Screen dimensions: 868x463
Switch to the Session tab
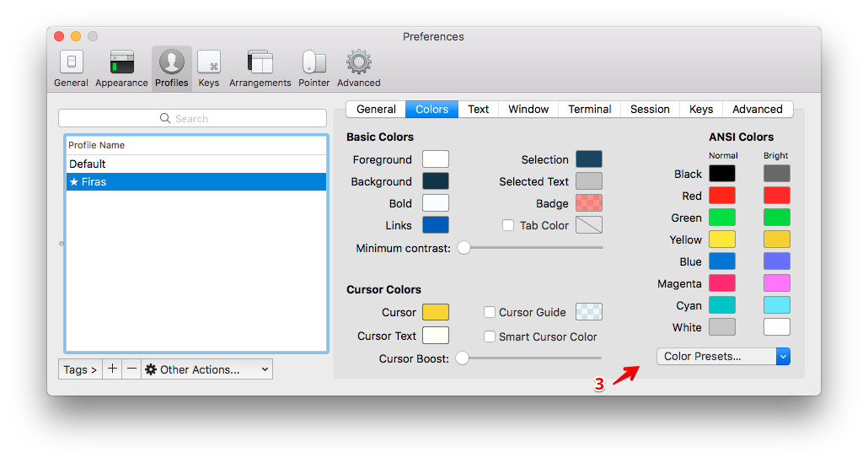(650, 109)
